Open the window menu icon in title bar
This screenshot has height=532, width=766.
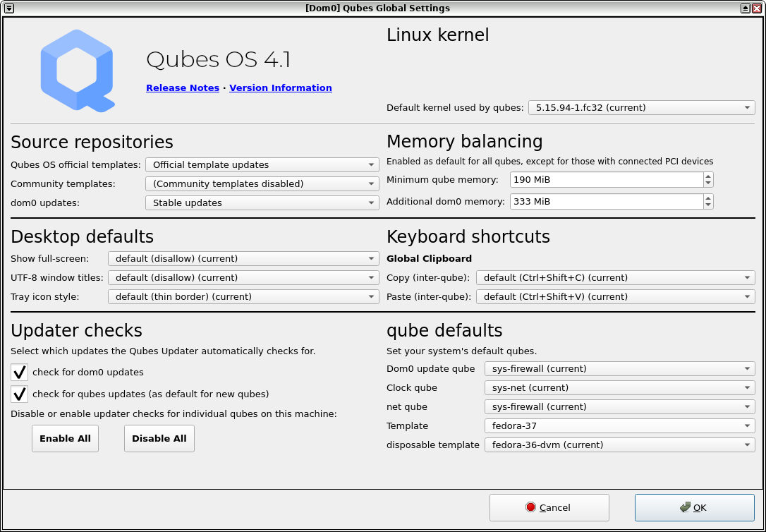[x=8, y=8]
